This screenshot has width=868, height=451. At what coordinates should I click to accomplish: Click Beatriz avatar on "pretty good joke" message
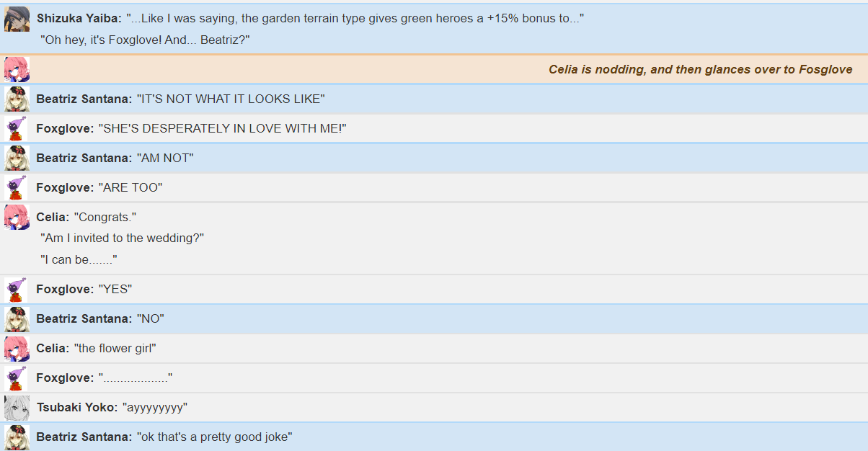tap(17, 437)
